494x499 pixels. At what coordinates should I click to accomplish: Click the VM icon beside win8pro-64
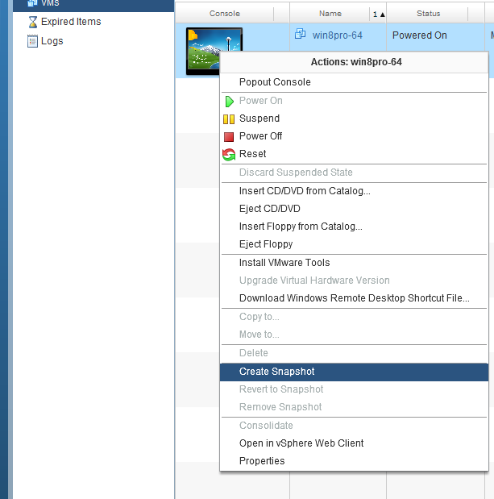tap(300, 34)
